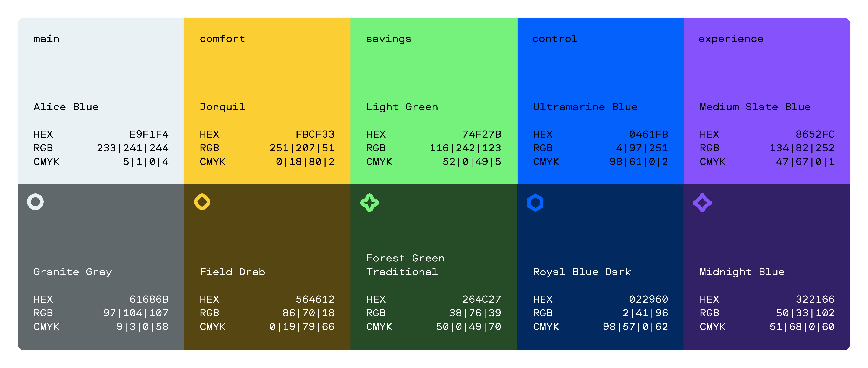Click the blue hexagon icon

click(x=535, y=203)
